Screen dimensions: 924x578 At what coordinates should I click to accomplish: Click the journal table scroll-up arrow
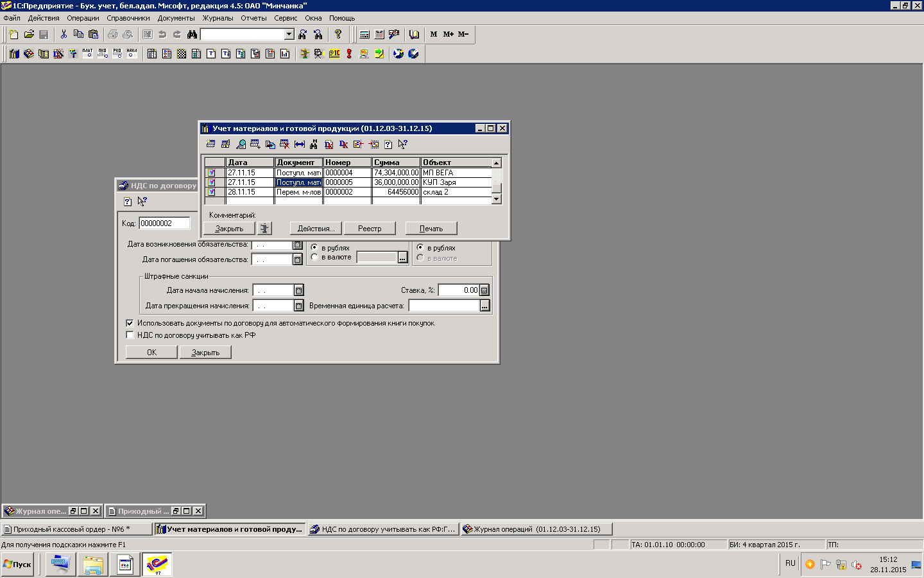pos(496,163)
